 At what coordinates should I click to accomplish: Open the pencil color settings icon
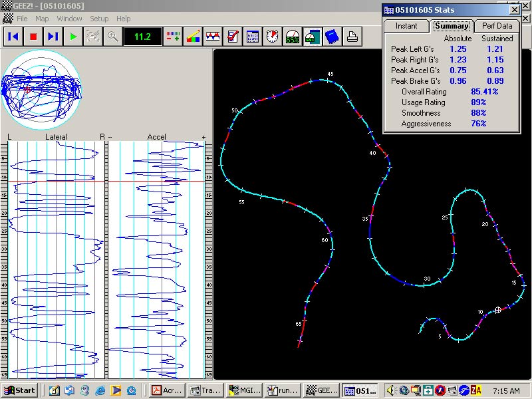click(x=193, y=37)
